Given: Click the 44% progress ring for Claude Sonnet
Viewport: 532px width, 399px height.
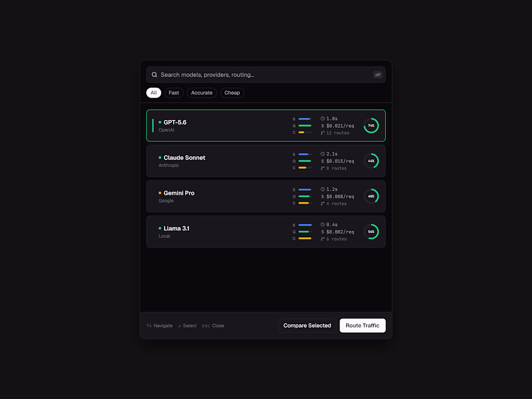Looking at the screenshot, I should tap(371, 161).
